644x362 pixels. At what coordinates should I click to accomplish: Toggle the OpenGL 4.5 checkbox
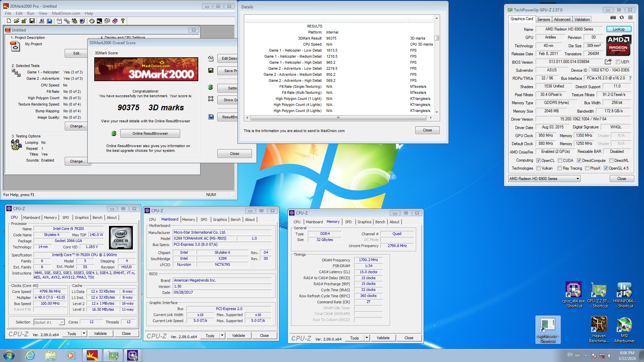click(606, 168)
